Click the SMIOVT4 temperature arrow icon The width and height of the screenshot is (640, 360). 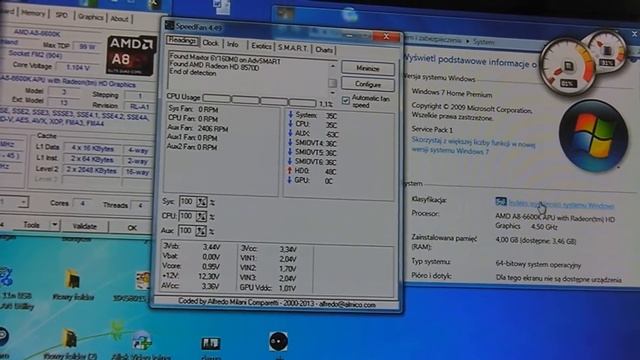290,142
